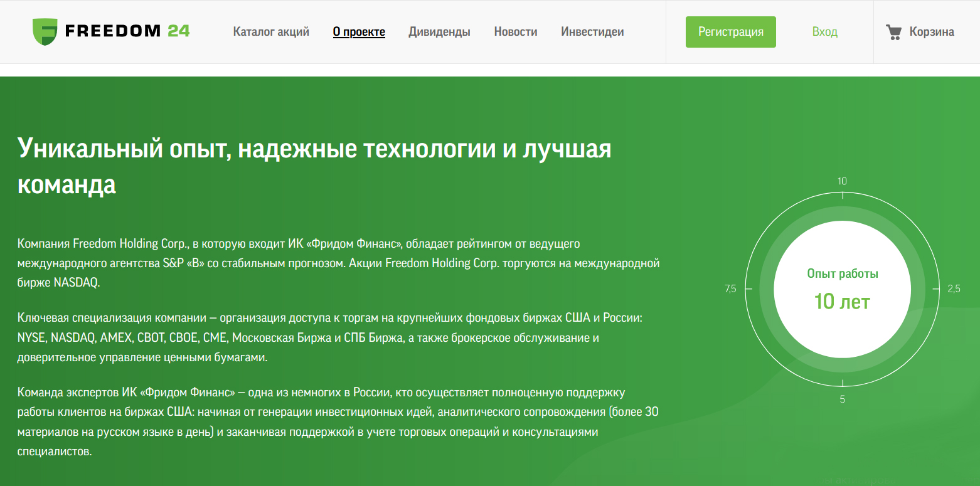Pick the 5 marker below the dial

coord(842,399)
